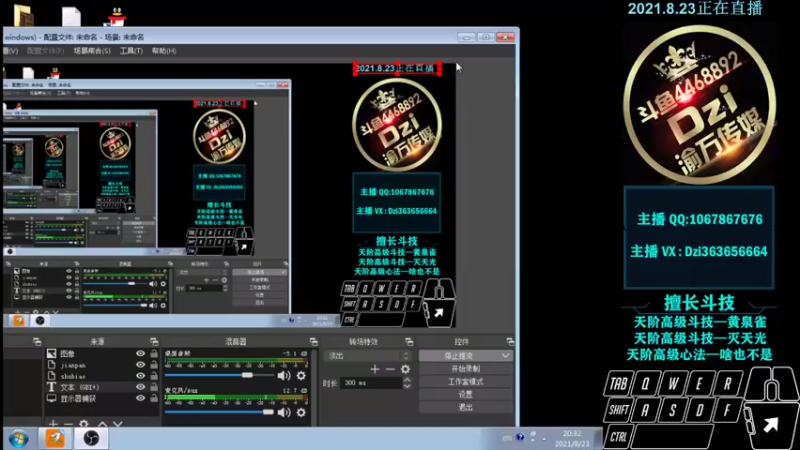The image size is (800, 450).
Task: Enable 工作室模式 studio mode
Action: (x=466, y=382)
